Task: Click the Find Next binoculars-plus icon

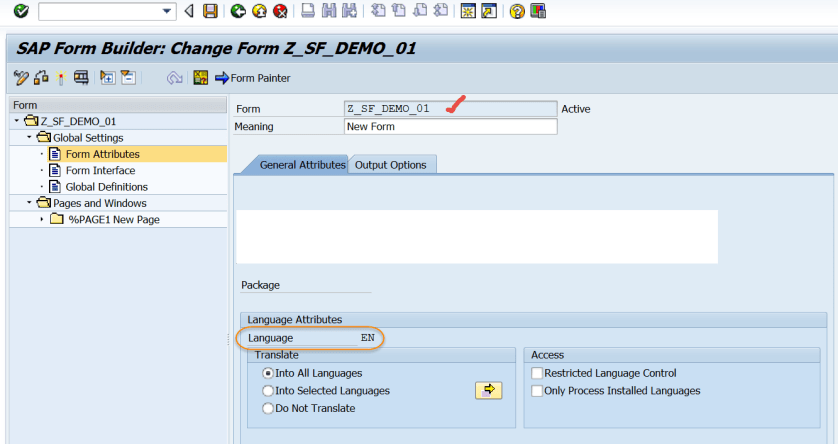Action: 350,11
